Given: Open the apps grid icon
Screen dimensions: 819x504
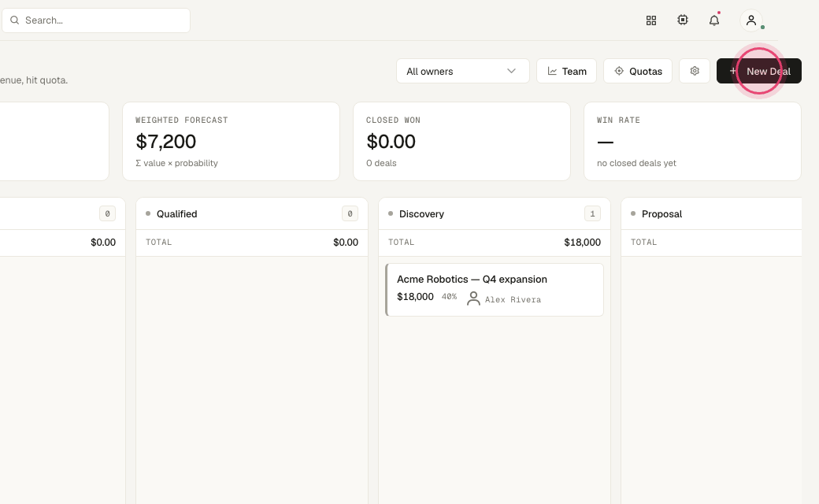Looking at the screenshot, I should tap(650, 20).
